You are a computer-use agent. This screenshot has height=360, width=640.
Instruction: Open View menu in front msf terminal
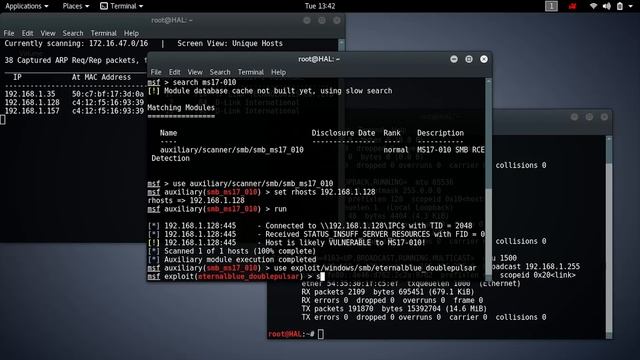(195, 72)
